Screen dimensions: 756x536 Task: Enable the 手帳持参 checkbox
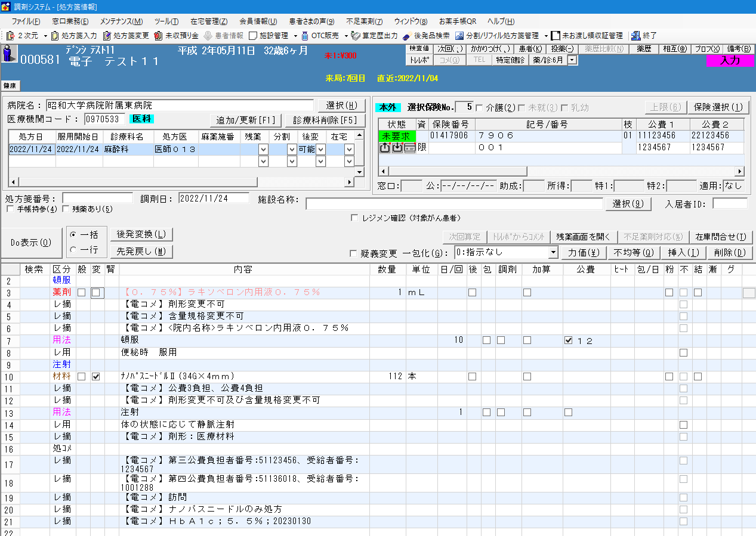(x=10, y=209)
